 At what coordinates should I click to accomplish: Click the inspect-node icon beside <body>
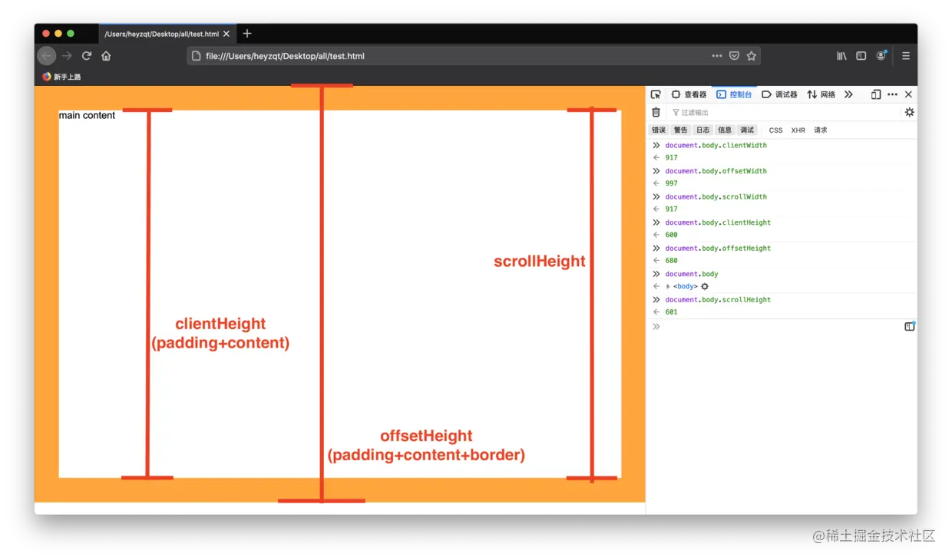pyautogui.click(x=705, y=286)
